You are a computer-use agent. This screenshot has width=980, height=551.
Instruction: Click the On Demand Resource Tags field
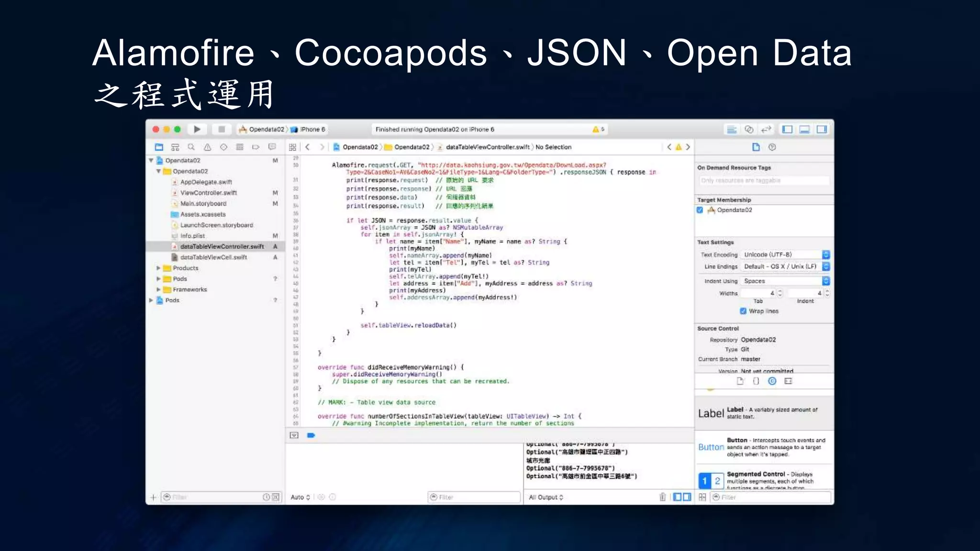coord(764,180)
